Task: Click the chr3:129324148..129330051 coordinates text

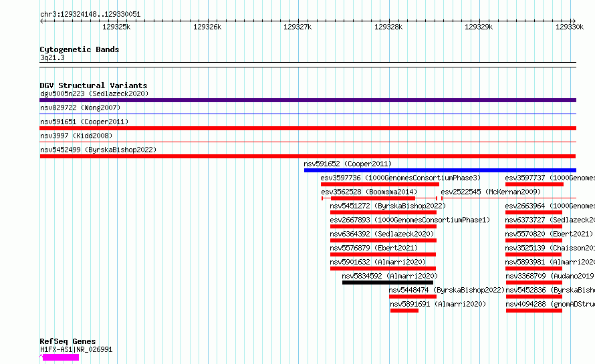Action: click(90, 15)
